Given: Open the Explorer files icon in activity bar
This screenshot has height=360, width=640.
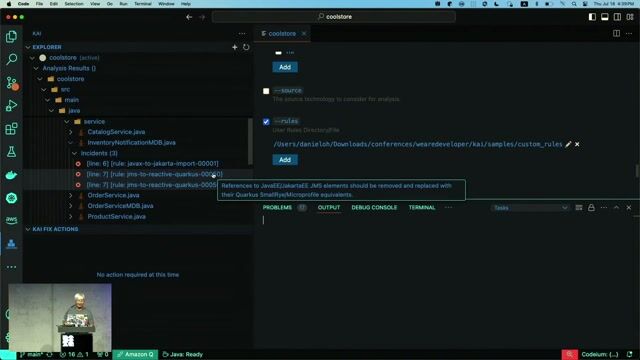Looking at the screenshot, I should (11, 37).
